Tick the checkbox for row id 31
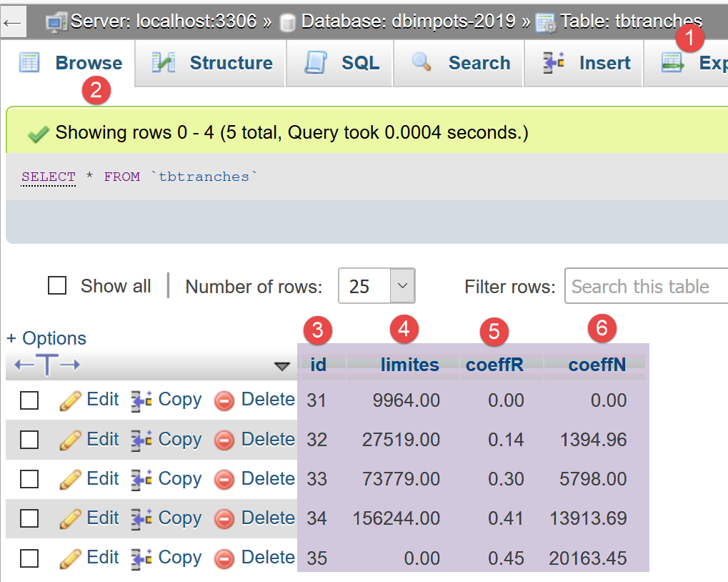Screen dimensions: 728x582 pos(29,400)
